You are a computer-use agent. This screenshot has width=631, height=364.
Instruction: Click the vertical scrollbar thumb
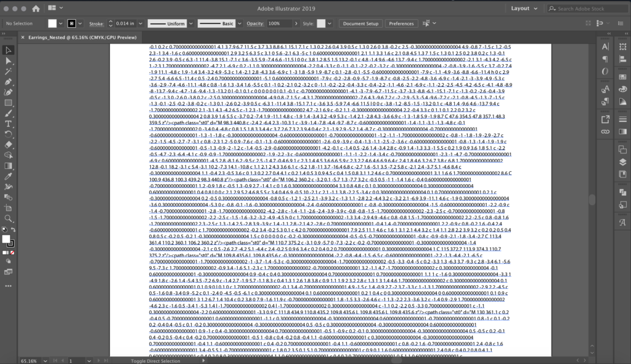[x=592, y=200]
